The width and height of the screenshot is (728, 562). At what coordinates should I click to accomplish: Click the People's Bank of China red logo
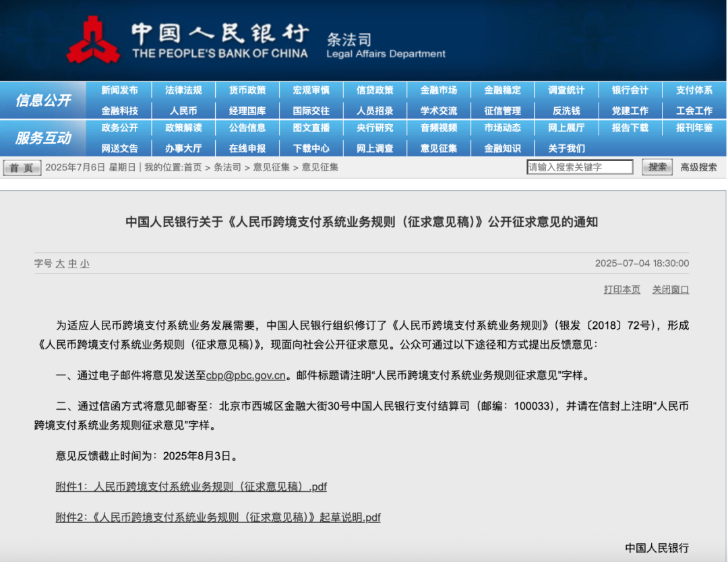93,40
